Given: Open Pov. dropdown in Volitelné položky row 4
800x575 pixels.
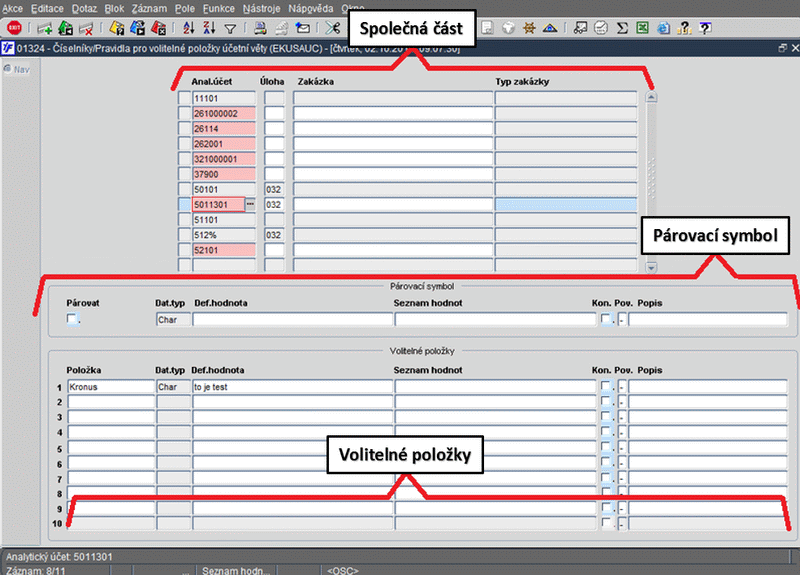Looking at the screenshot, I should pyautogui.click(x=622, y=433).
